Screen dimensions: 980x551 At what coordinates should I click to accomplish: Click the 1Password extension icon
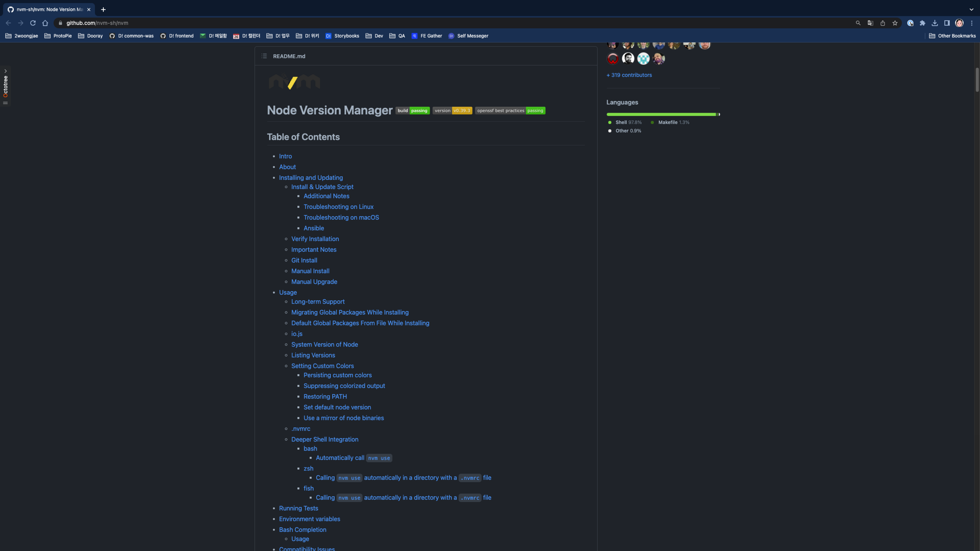click(x=910, y=23)
